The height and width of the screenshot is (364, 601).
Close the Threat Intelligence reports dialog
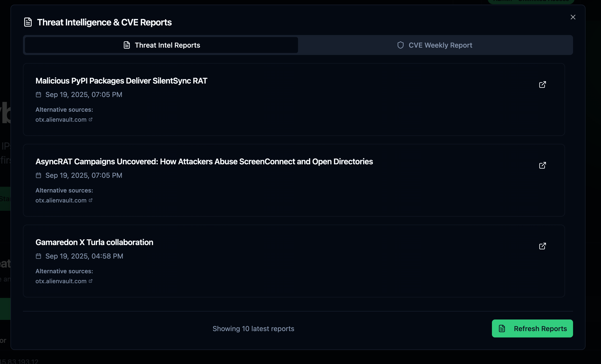tap(573, 17)
